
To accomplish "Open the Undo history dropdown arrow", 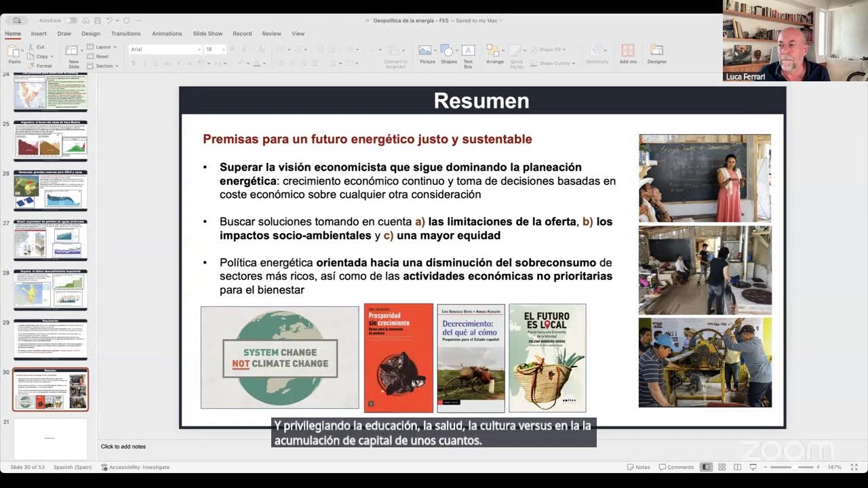I will 116,20.
